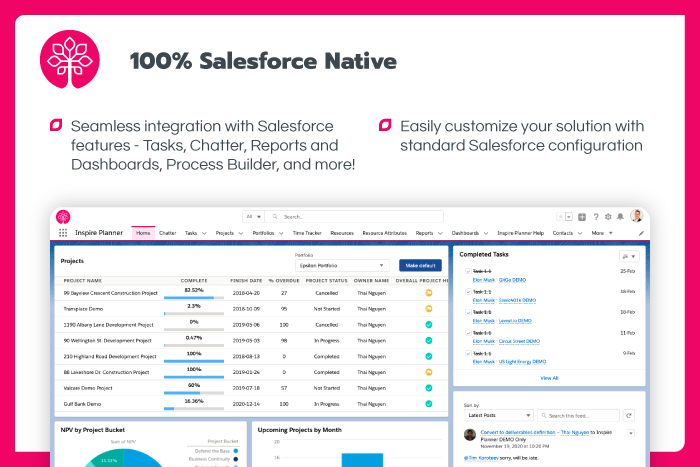Open the US Light Energy DEMO link
The width and height of the screenshot is (700, 467).
522,362
